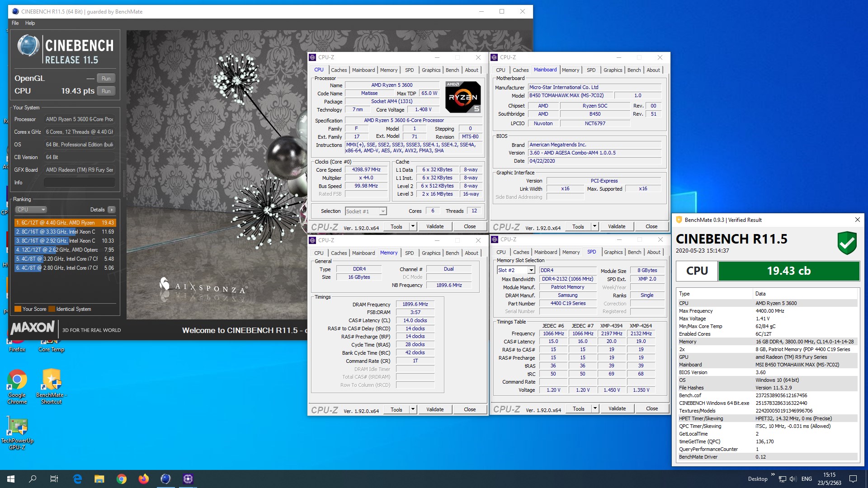Open the taskbar clock showing 15:15

(x=829, y=479)
